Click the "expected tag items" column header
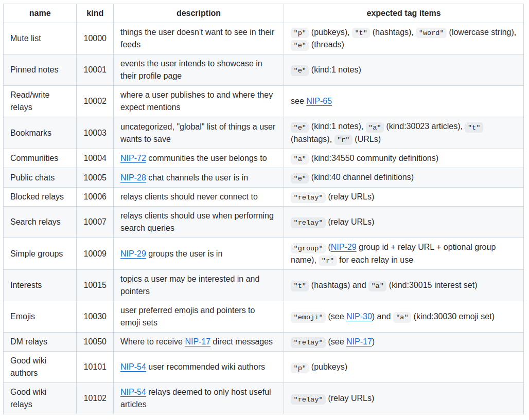This screenshot has height=420, width=529. click(x=403, y=13)
